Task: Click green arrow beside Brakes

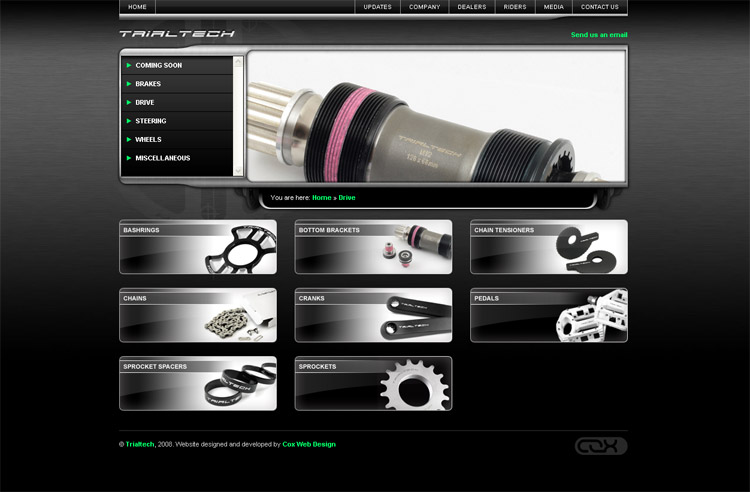Action: click(129, 84)
